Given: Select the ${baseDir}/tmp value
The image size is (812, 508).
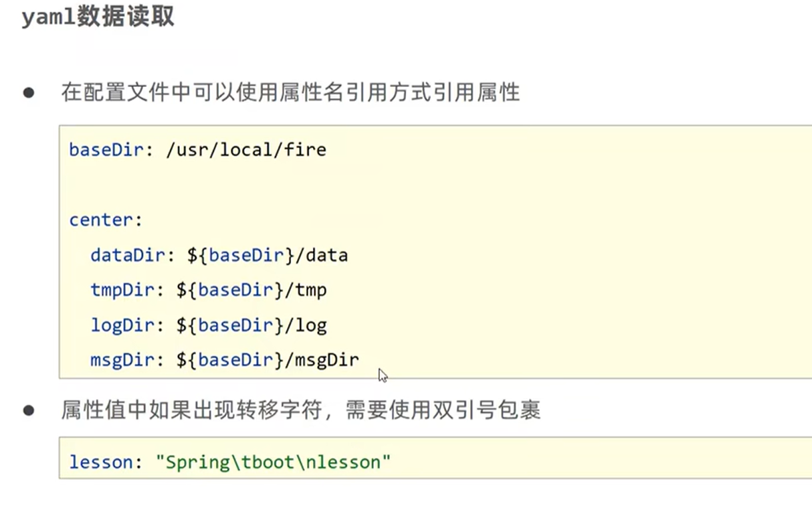Looking at the screenshot, I should [x=251, y=290].
